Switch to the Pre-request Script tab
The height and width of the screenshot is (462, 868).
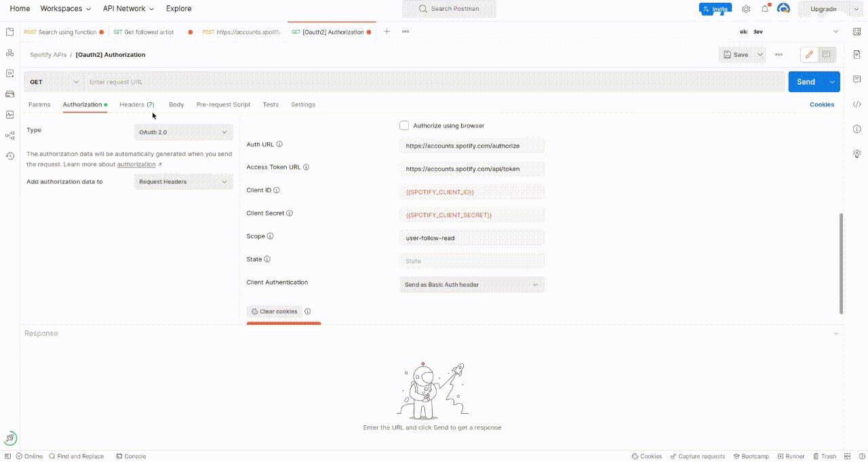pos(223,104)
